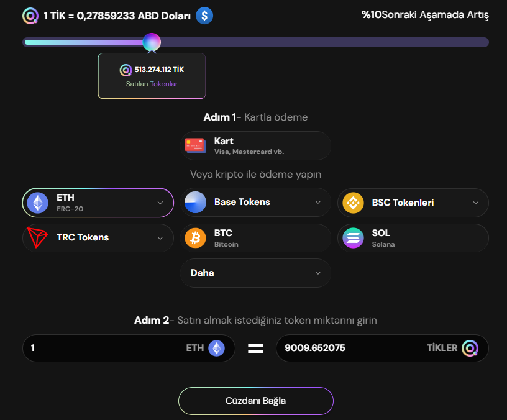Click the Ethereum diamond icon in ETH option

tap(37, 203)
